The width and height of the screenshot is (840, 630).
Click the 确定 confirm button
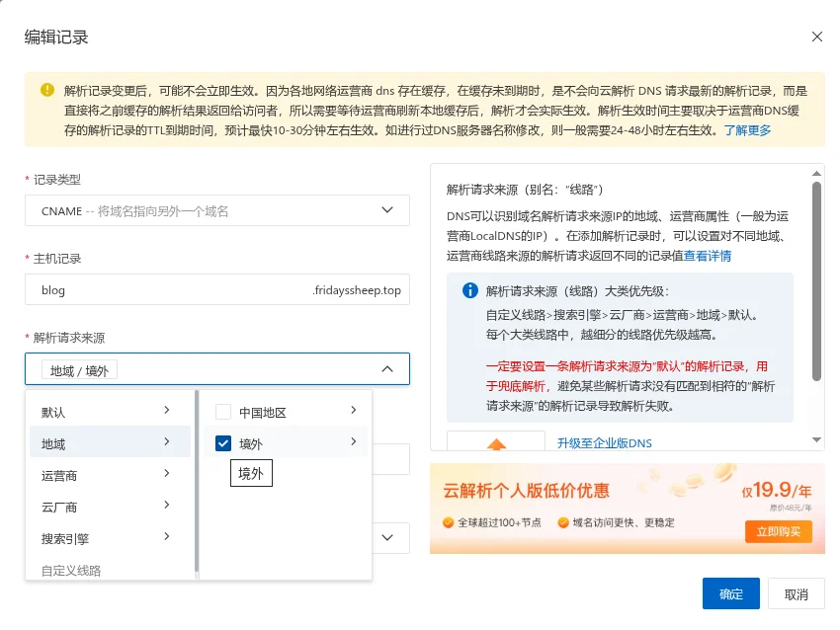(x=730, y=593)
